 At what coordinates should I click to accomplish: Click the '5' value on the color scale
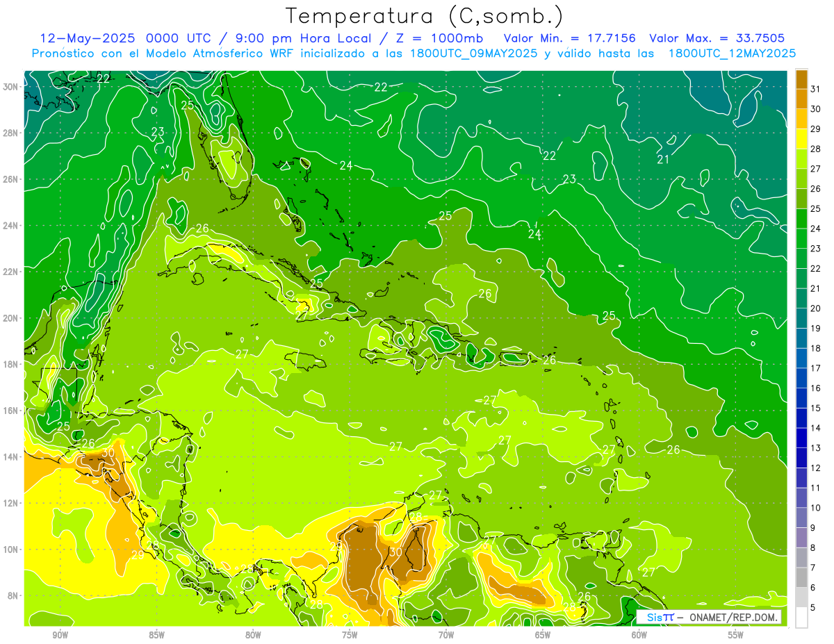tap(813, 608)
